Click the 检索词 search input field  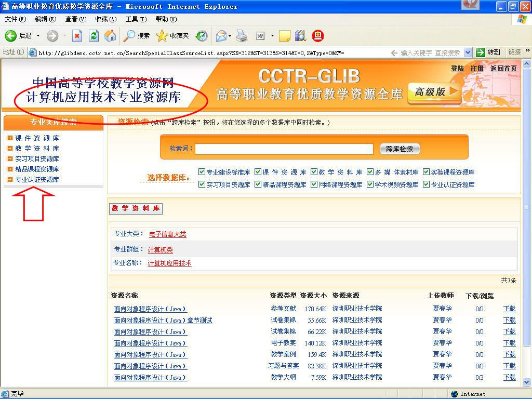284,149
